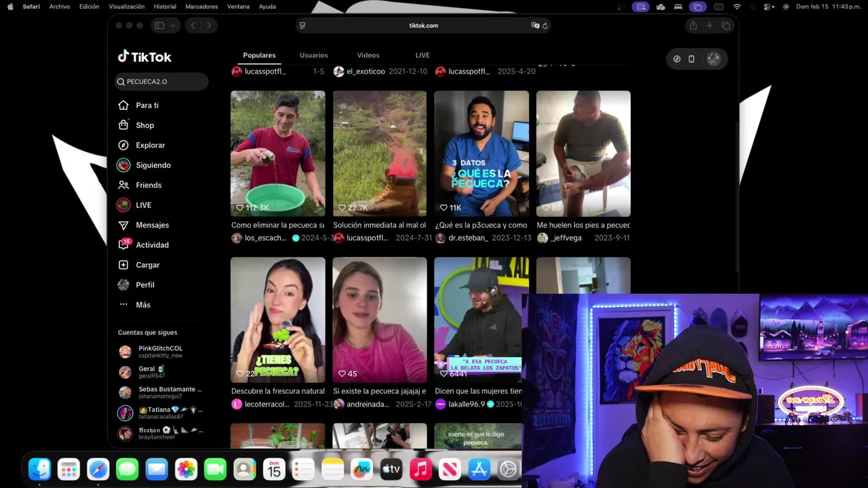Open '¿Qué es la pecueca?' doctor video
This screenshot has height=488, width=868.
[481, 154]
